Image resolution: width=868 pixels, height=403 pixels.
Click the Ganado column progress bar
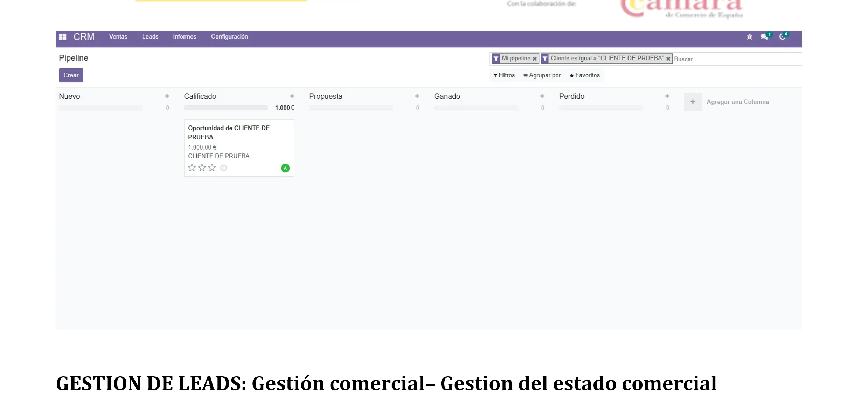point(476,108)
